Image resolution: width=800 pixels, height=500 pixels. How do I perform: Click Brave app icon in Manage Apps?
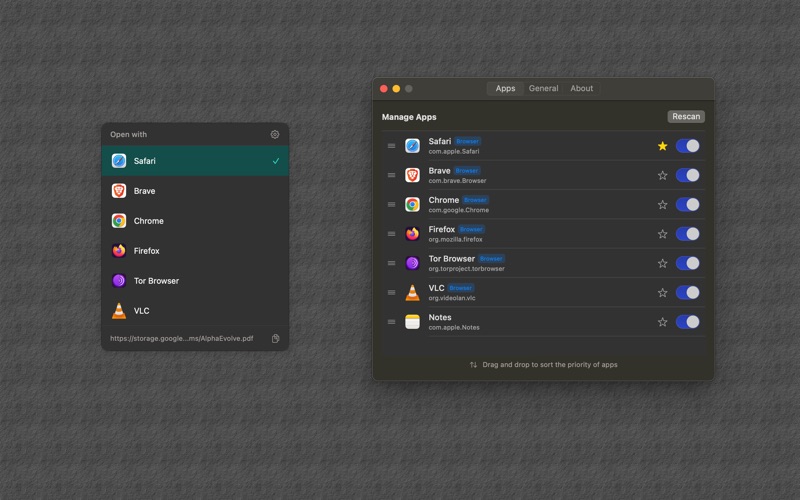[x=412, y=176]
